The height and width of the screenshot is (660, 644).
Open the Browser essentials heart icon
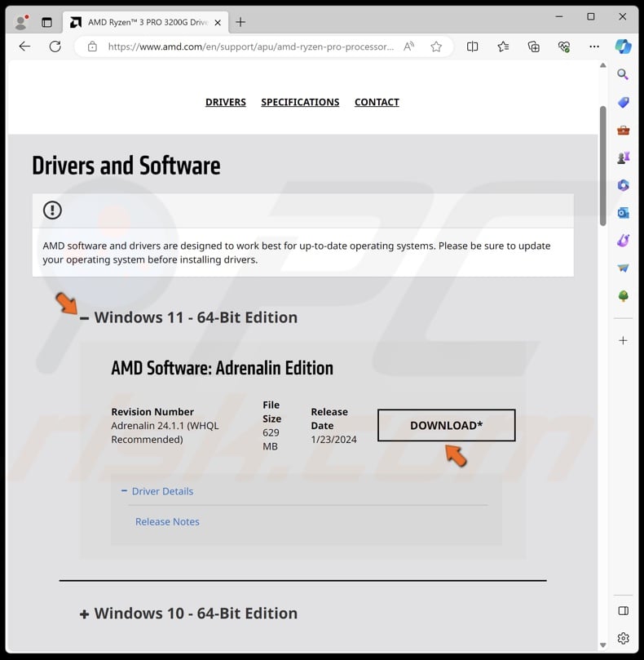pos(564,47)
